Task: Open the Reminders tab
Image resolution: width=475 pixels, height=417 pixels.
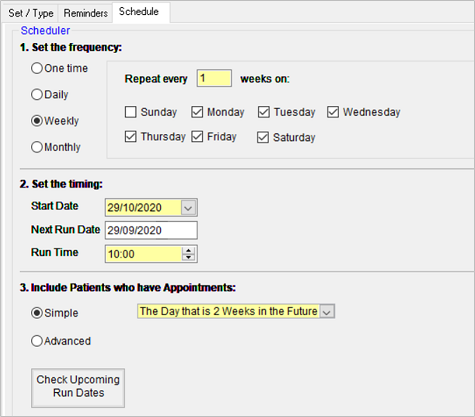Action: click(85, 13)
